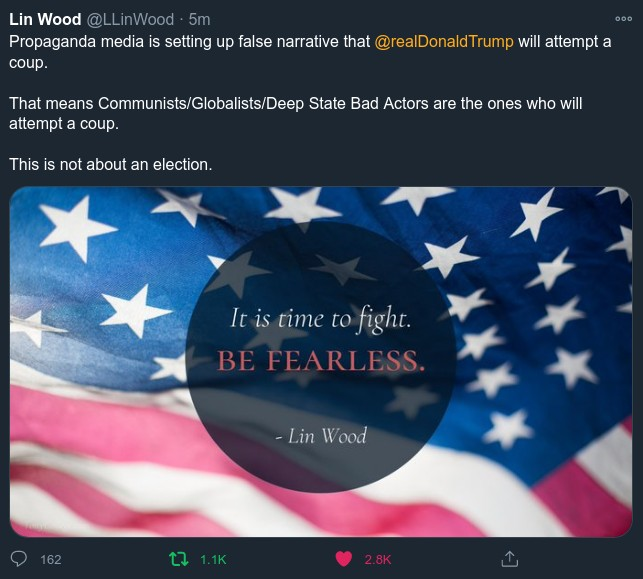Click the green retweet arrows icon
Screen dimensions: 643x579
[x=179, y=559]
